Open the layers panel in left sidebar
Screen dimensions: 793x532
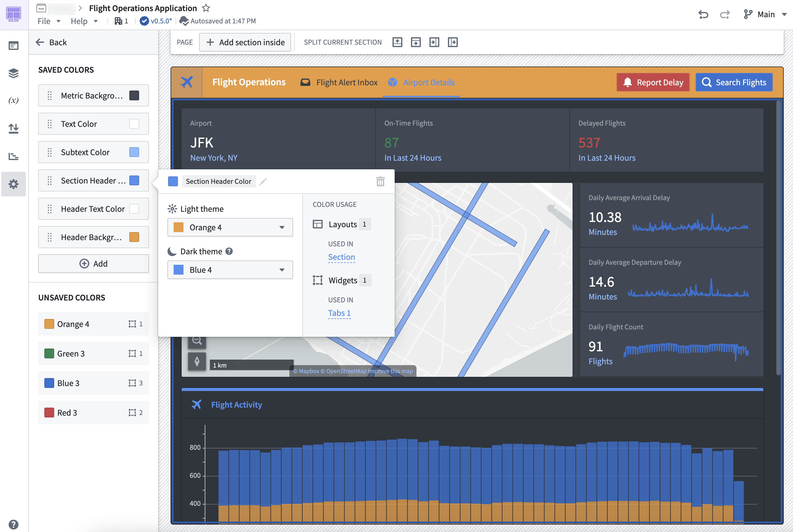tap(14, 73)
